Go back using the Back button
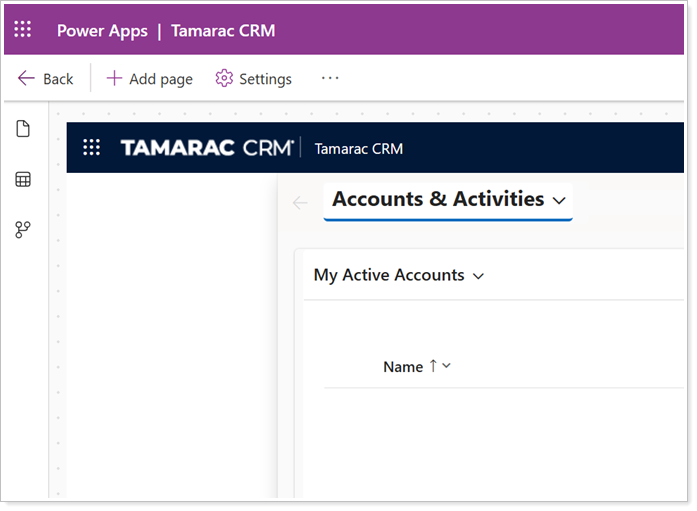This screenshot has height=511, width=697. (46, 79)
